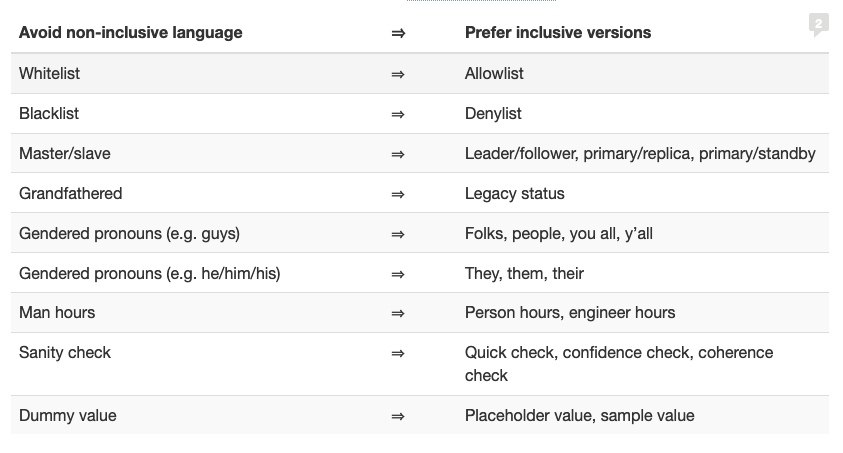Click the arrow in the header row
This screenshot has width=843, height=453.
[398, 33]
